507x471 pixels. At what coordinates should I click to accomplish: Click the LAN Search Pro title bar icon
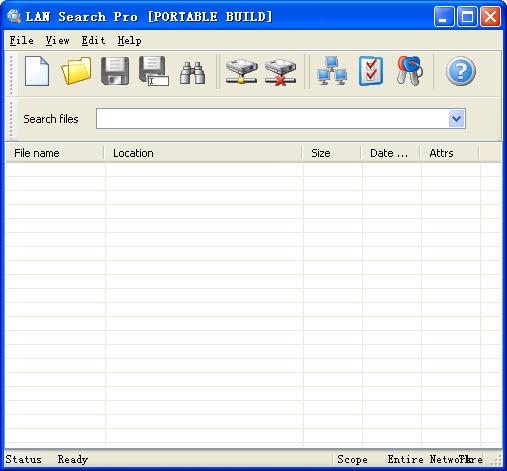(x=14, y=16)
